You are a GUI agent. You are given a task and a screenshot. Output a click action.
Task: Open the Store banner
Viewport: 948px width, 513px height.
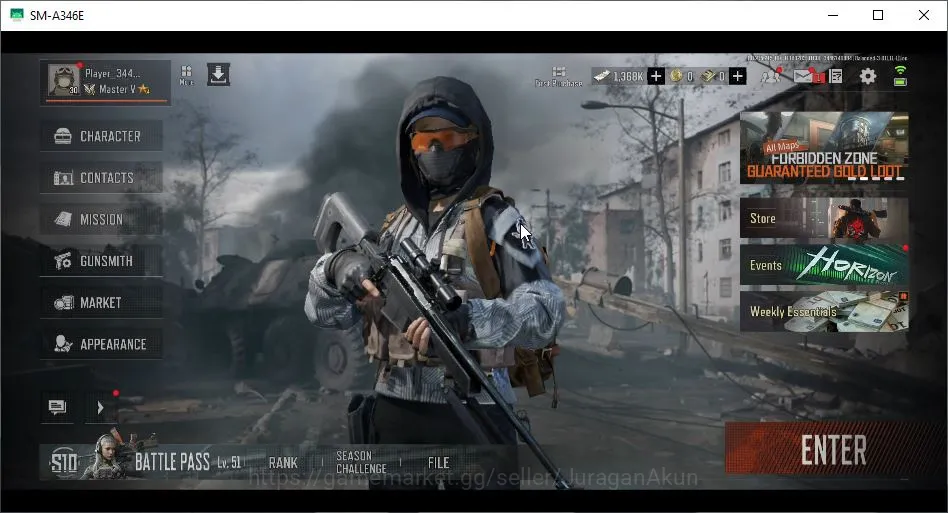pyautogui.click(x=824, y=218)
